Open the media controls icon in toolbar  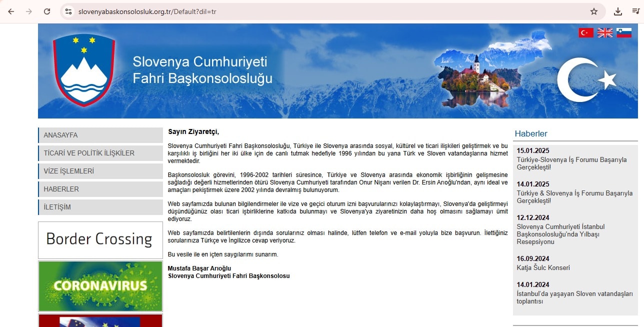tap(635, 11)
